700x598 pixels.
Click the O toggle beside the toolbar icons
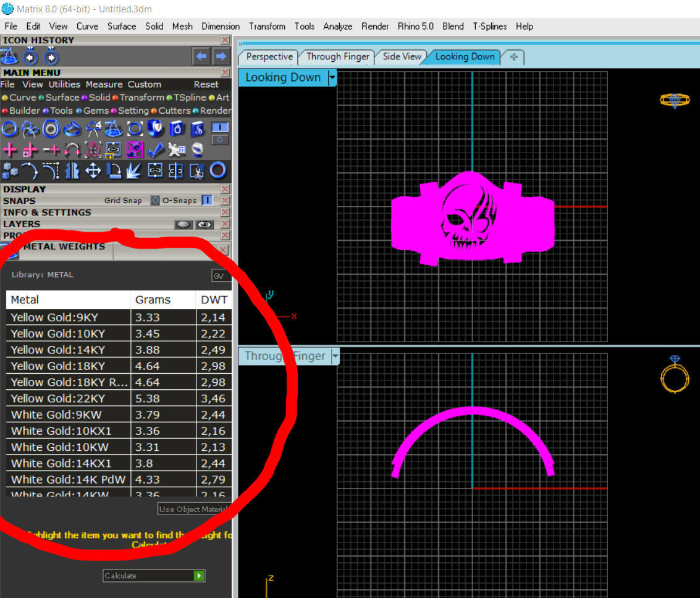click(x=220, y=140)
